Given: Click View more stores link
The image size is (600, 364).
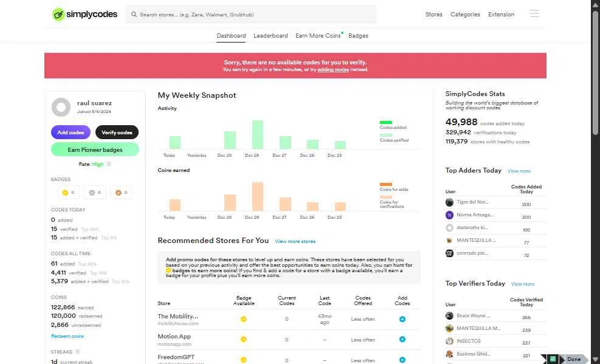Looking at the screenshot, I should 295,242.
